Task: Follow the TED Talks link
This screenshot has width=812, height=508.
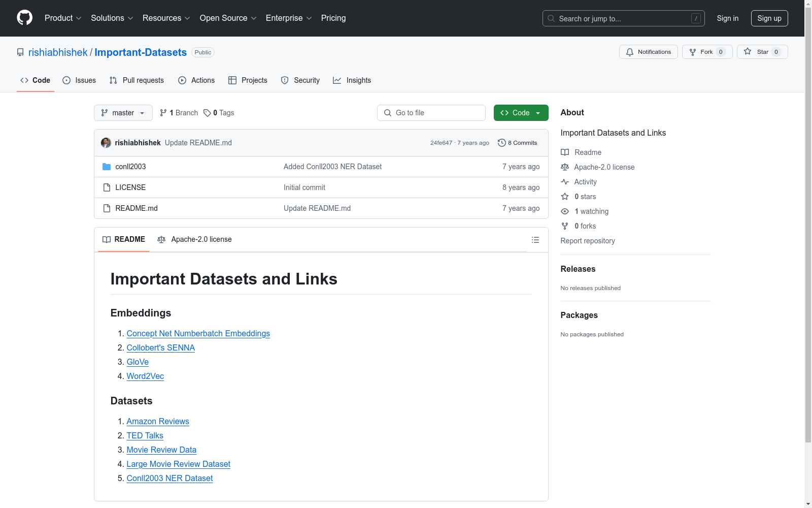Action: coord(145,435)
